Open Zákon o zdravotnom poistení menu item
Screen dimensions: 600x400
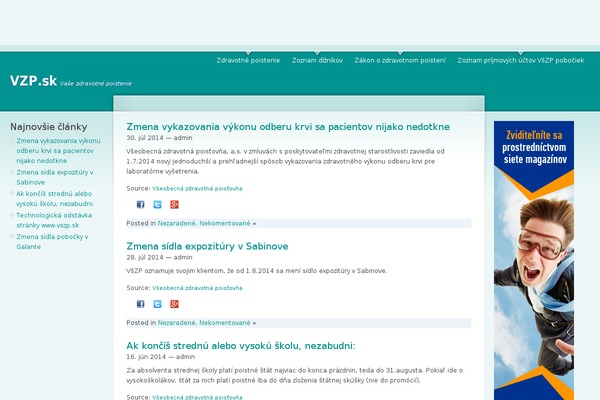(x=400, y=60)
